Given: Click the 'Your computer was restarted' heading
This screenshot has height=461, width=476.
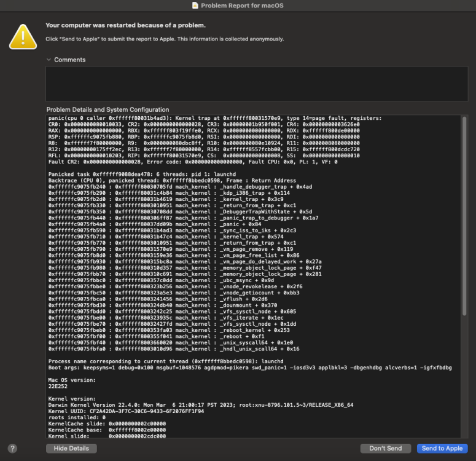Looking at the screenshot, I should (x=126, y=25).
